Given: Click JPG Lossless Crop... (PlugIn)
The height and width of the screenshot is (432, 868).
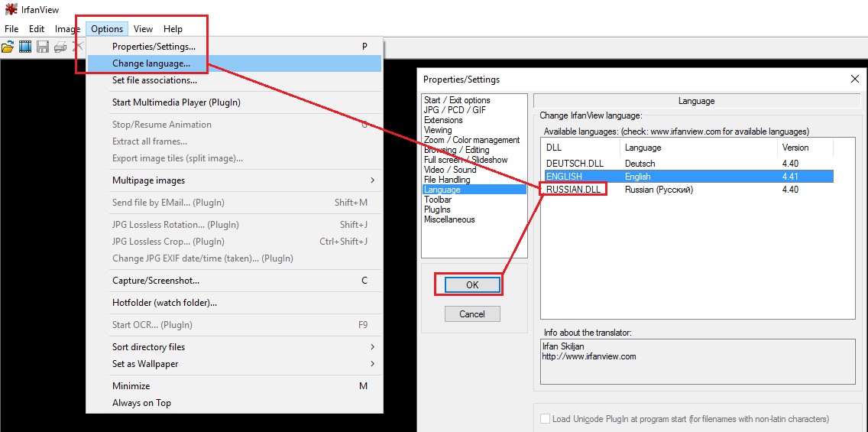Looking at the screenshot, I should [234, 242].
